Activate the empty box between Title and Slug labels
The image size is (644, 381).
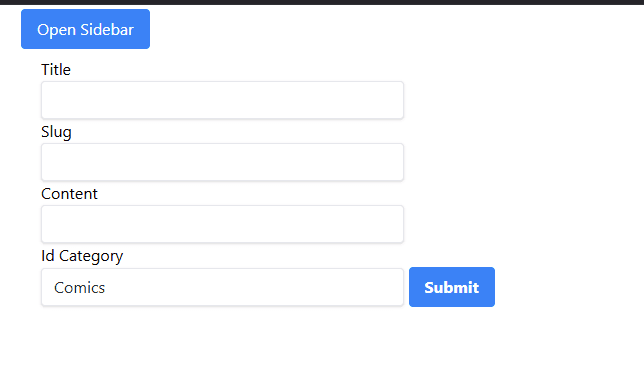click(222, 100)
